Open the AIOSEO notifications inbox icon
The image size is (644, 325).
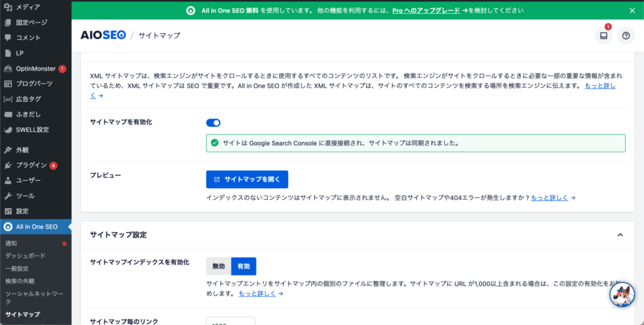[x=603, y=36]
